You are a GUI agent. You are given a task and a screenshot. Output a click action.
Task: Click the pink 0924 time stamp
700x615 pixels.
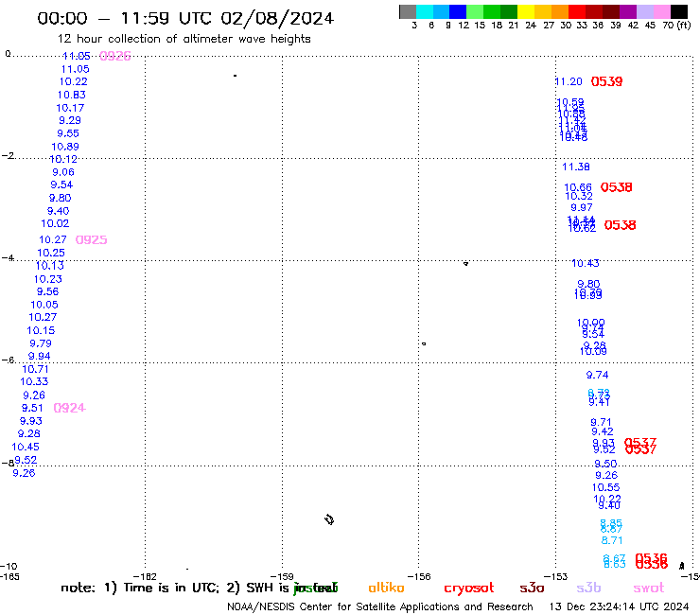coord(70,408)
